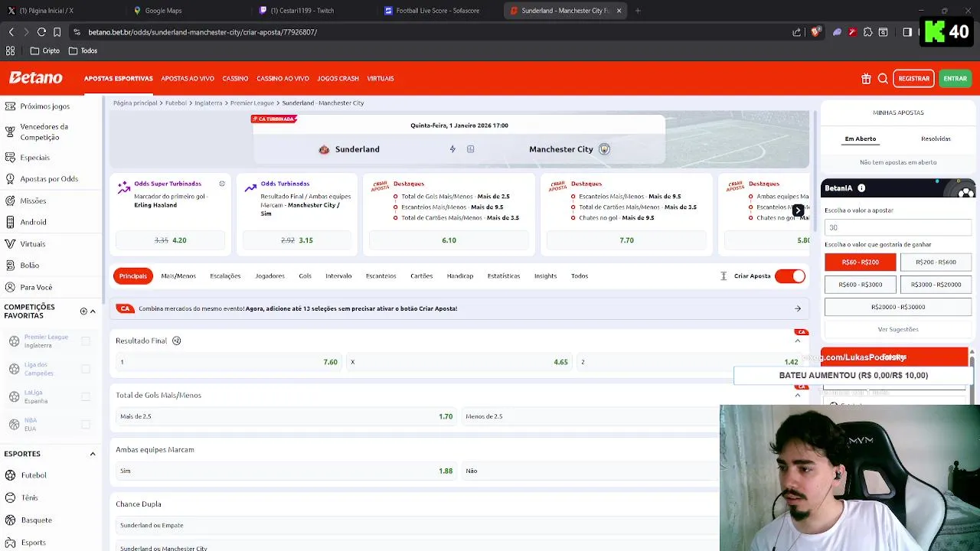This screenshot has height=551, width=980.
Task: Select the R$3000 - R$20000 winnings option
Action: [936, 284]
